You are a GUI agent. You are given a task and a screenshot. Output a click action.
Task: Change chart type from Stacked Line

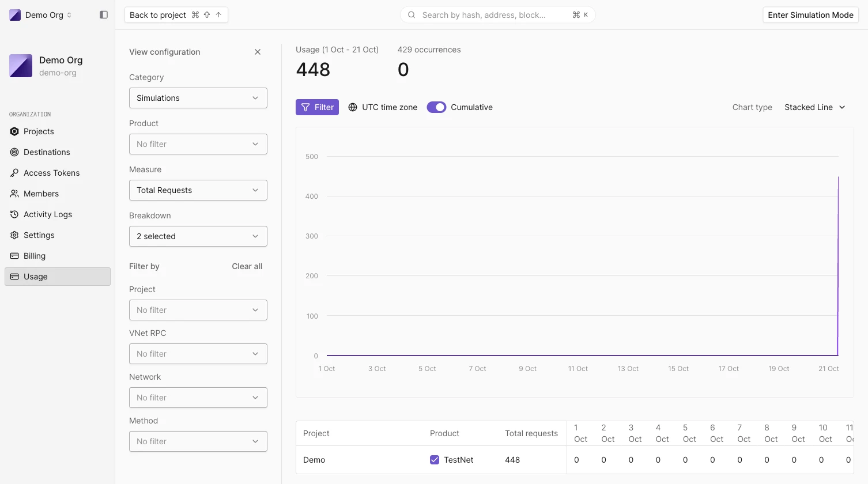[815, 107]
